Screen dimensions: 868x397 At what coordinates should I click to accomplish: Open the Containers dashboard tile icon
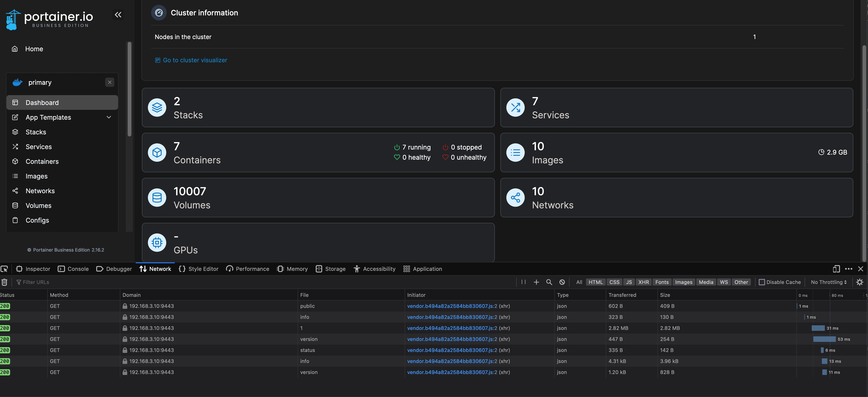[x=157, y=153]
